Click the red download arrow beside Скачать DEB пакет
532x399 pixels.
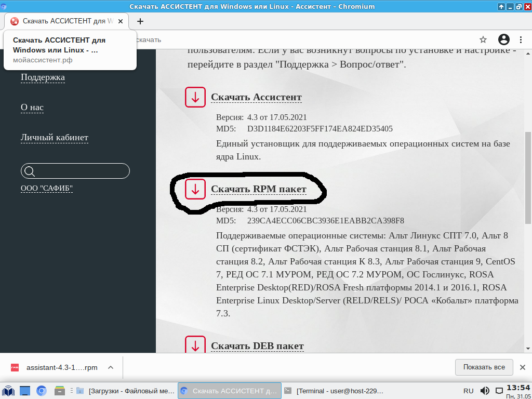click(195, 344)
